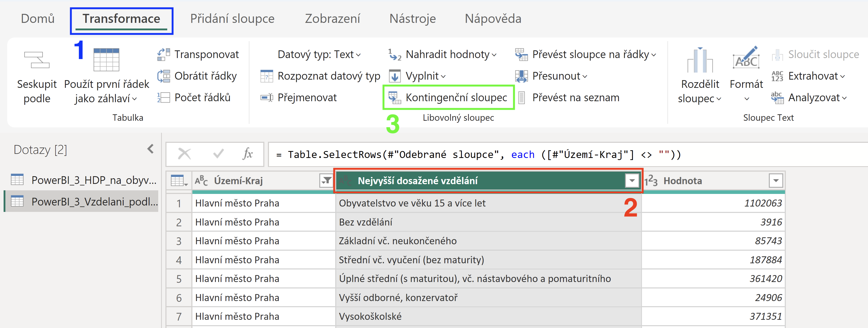The height and width of the screenshot is (328, 868).
Task: Click the Rozdělit sloupec icon
Action: pyautogui.click(x=700, y=60)
